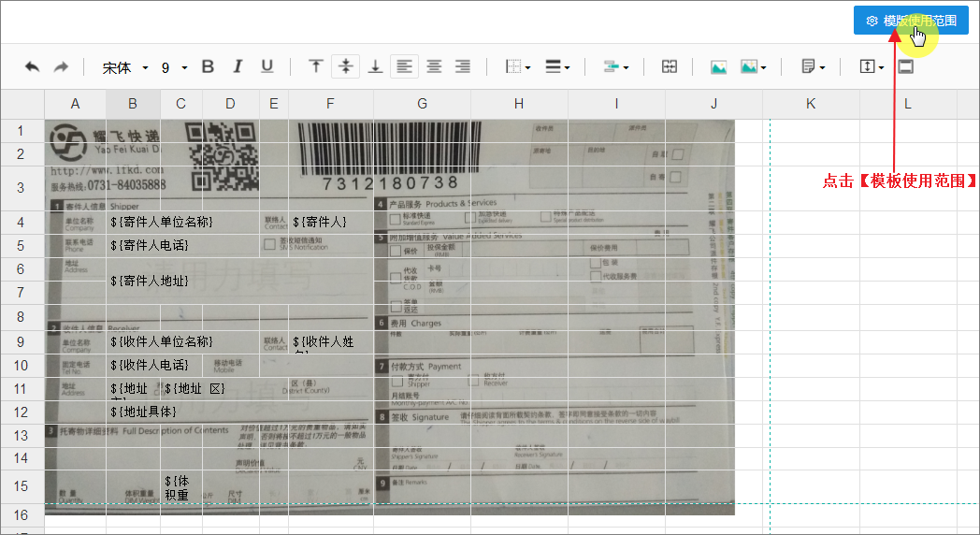Screen dimensions: 980x535
Task: Align text to the right
Action: 463,66
